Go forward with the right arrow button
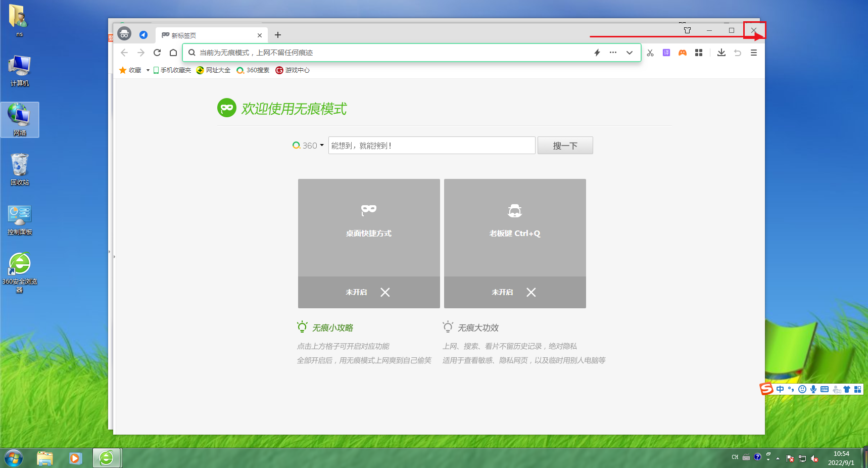The height and width of the screenshot is (468, 868). pos(141,53)
